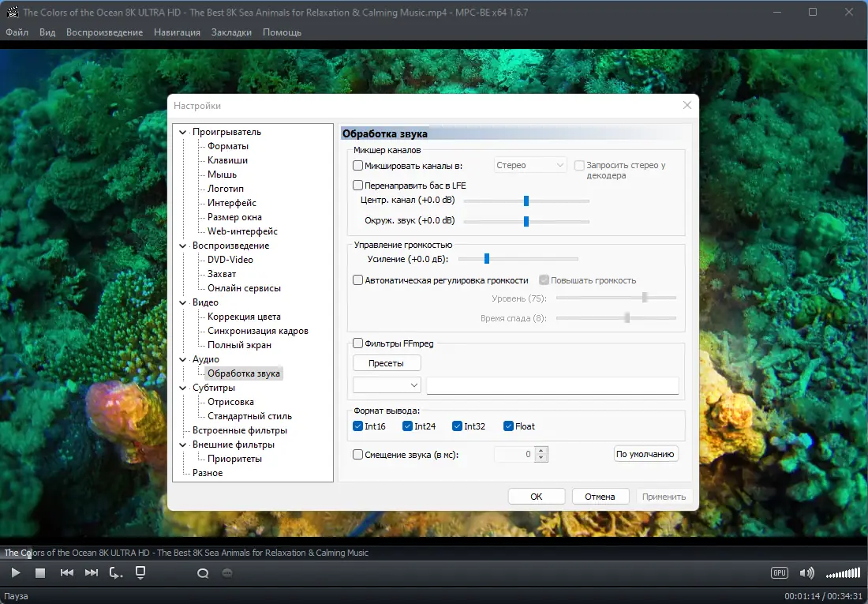Image resolution: width=868 pixels, height=604 pixels.
Task: Select DVD-Video in settings tree
Action: tap(230, 259)
